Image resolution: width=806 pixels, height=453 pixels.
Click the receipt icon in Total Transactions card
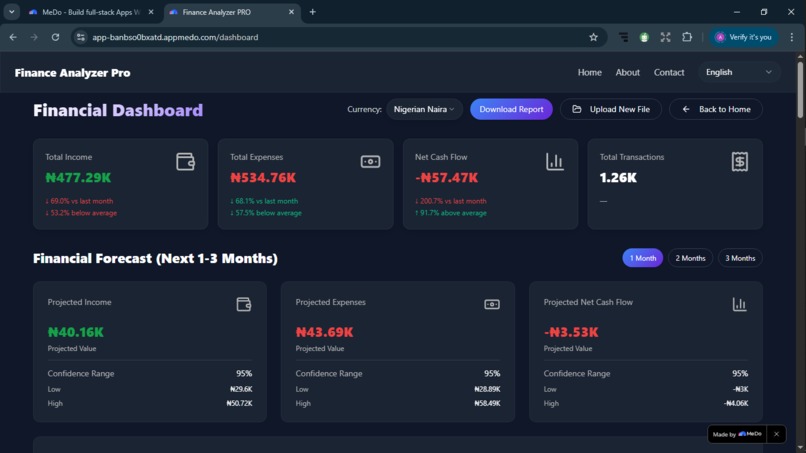tap(740, 161)
